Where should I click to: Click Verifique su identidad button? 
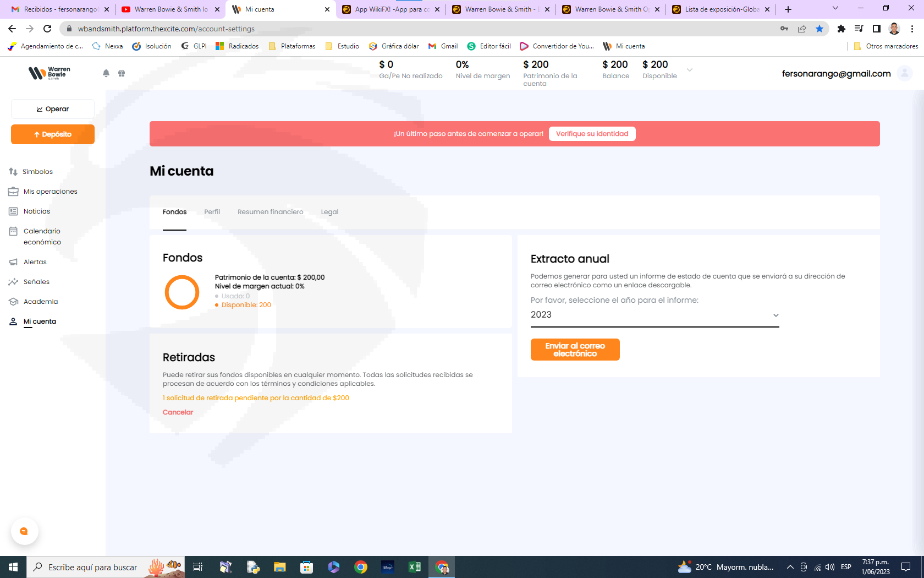tap(592, 134)
